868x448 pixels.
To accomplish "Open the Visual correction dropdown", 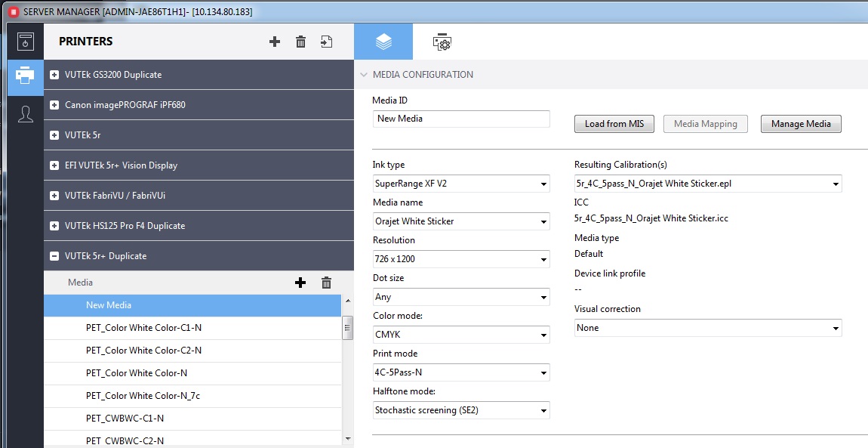I will tap(707, 328).
